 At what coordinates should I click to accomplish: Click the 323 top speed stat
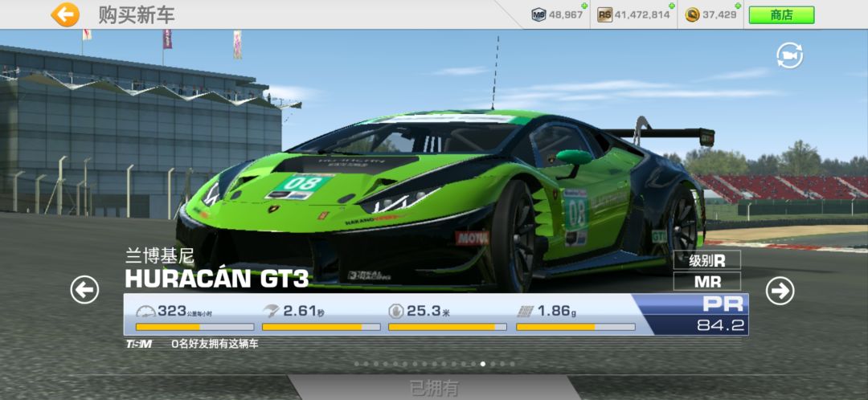coord(174,312)
